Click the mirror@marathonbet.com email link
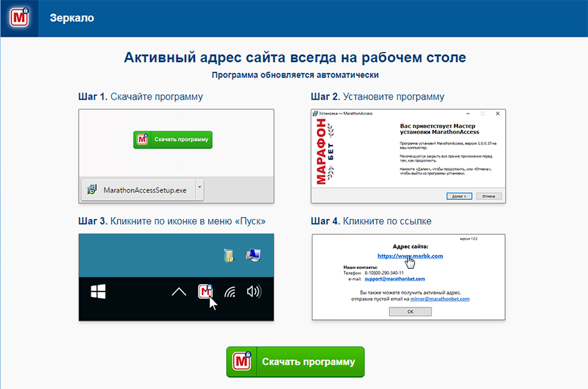This screenshot has width=588, height=389. click(442, 299)
